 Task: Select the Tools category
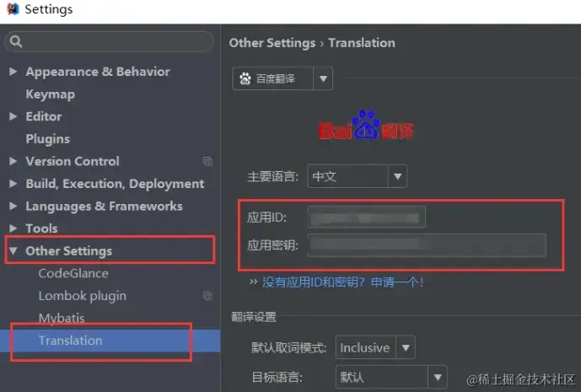(x=41, y=228)
